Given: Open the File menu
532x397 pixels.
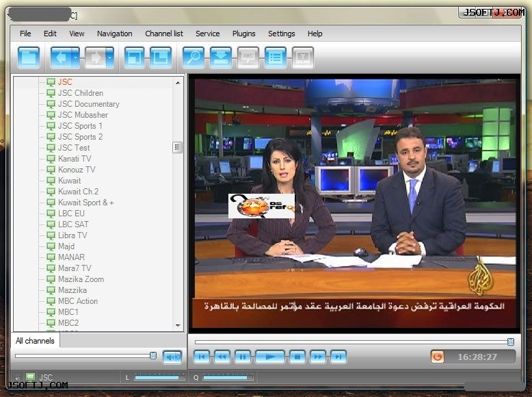Looking at the screenshot, I should [x=25, y=34].
